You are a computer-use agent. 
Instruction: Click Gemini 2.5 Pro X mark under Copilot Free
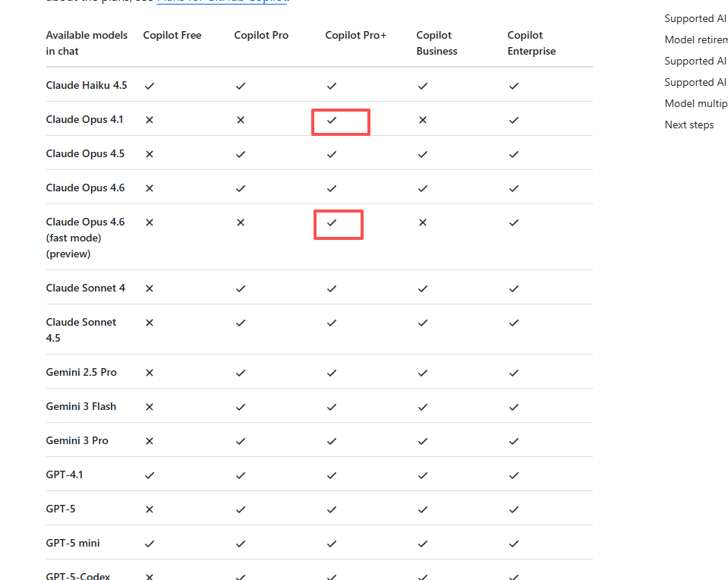pyautogui.click(x=150, y=373)
